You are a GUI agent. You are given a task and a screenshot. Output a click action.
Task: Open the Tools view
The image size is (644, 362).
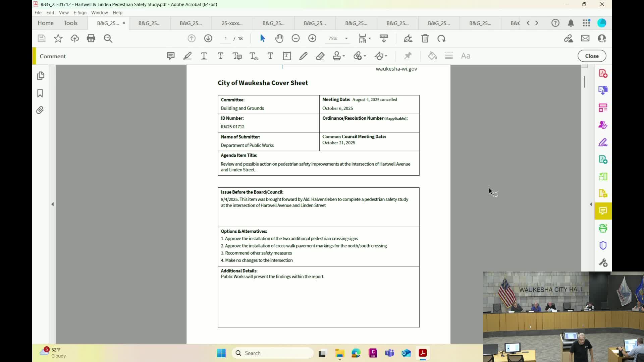[70, 23]
